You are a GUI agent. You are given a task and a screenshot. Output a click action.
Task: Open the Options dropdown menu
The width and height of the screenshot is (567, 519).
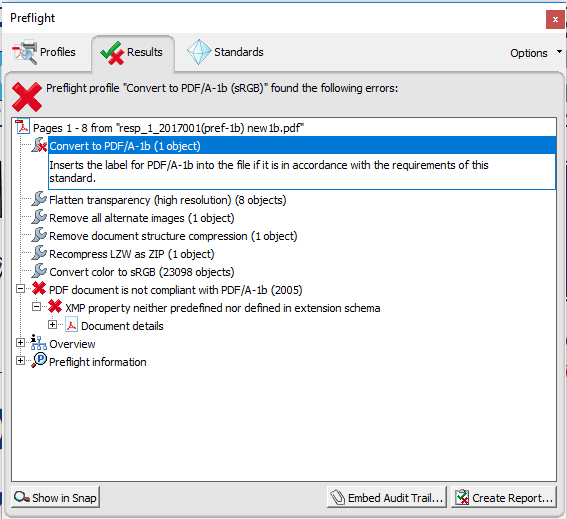536,53
